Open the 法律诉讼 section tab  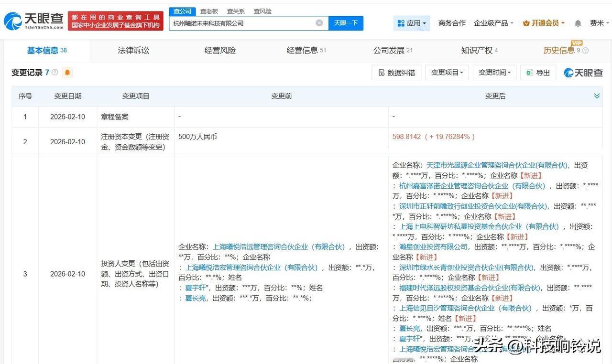pos(133,50)
